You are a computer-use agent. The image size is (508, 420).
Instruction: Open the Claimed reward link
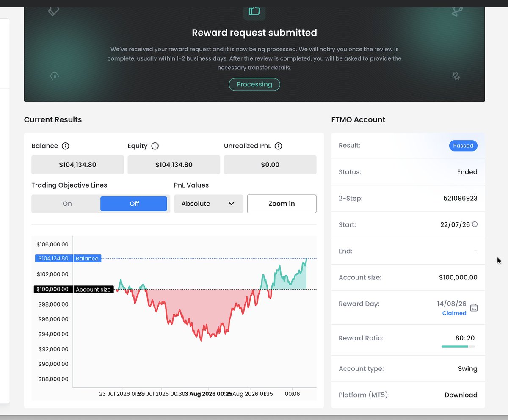click(454, 313)
